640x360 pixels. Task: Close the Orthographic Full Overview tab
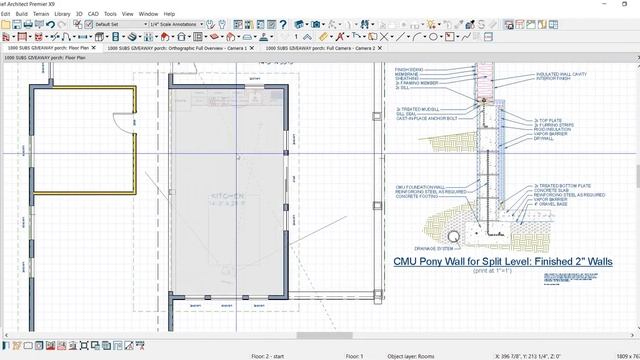(252, 48)
